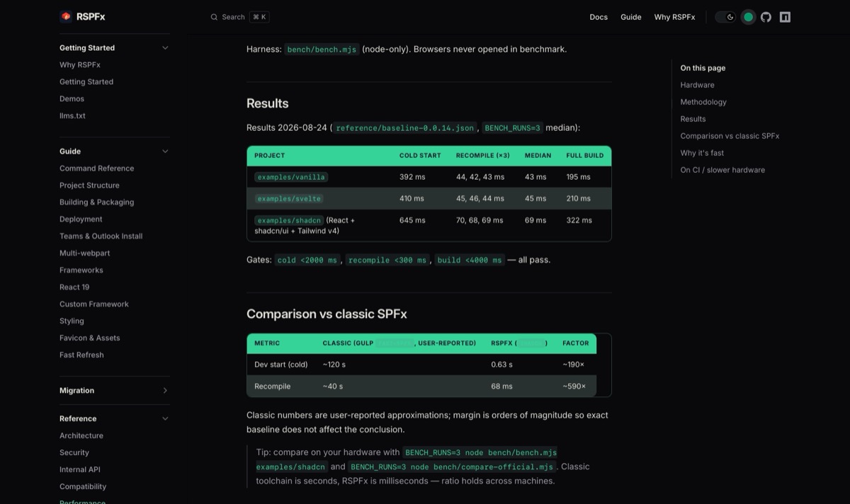The image size is (850, 504).
Task: Click the Dev start (cold) row label
Action: point(281,365)
